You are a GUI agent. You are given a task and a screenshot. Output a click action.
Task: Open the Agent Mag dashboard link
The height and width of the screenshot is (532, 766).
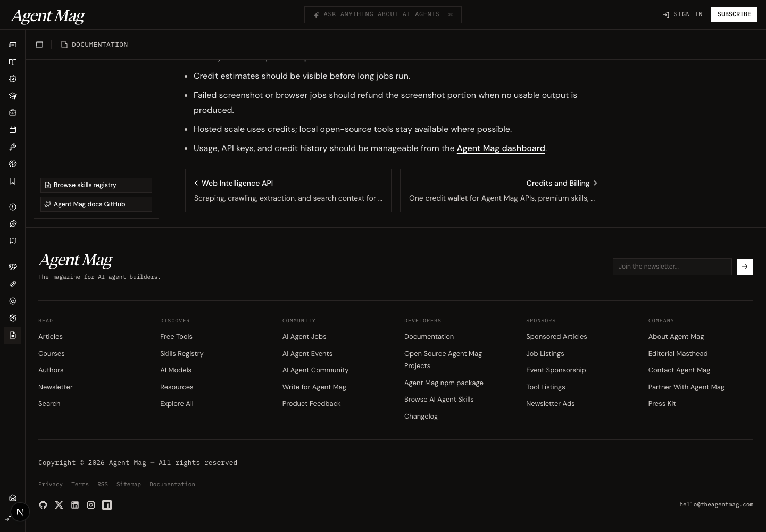[x=501, y=148]
